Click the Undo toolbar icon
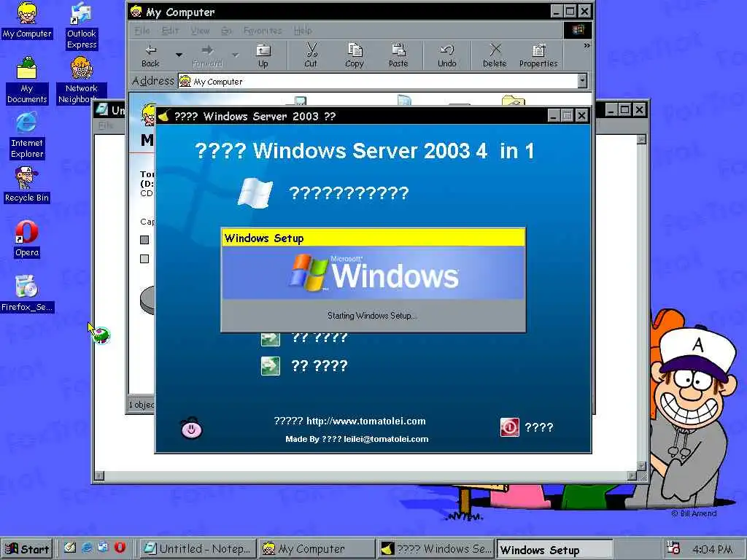Screen dimensions: 747x560 point(447,55)
